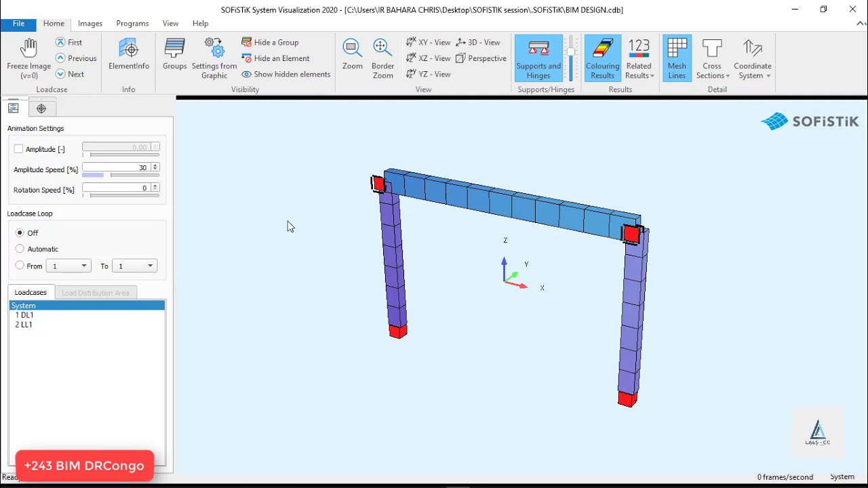
Task: Toggle Supports and Hinges display
Action: [538, 59]
